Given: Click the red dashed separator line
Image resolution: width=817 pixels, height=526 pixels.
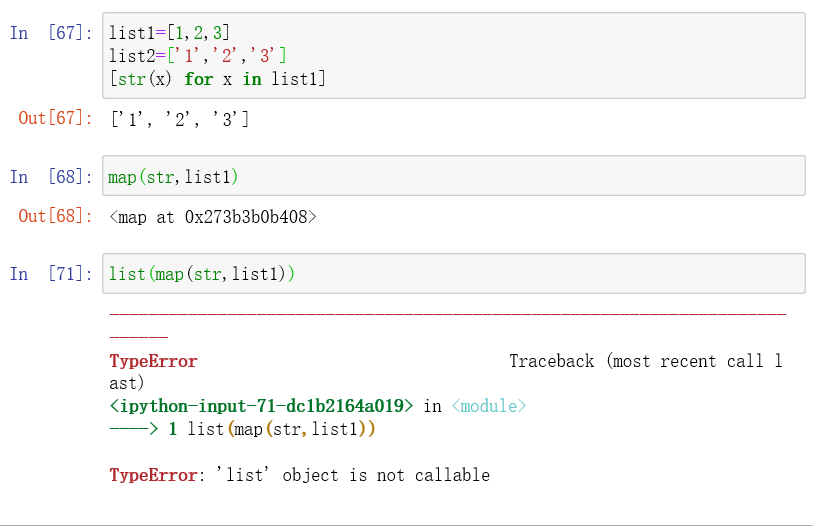Looking at the screenshot, I should [x=448, y=314].
